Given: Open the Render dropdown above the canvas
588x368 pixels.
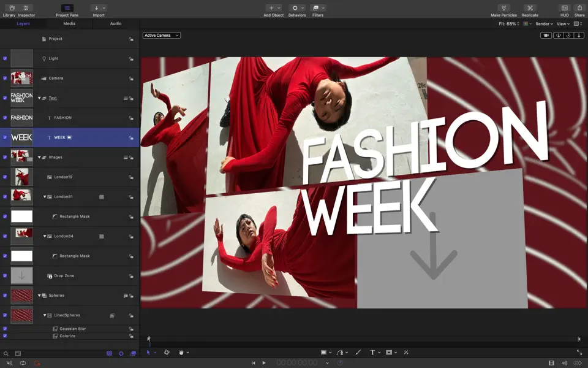Looking at the screenshot, I should click(x=544, y=24).
